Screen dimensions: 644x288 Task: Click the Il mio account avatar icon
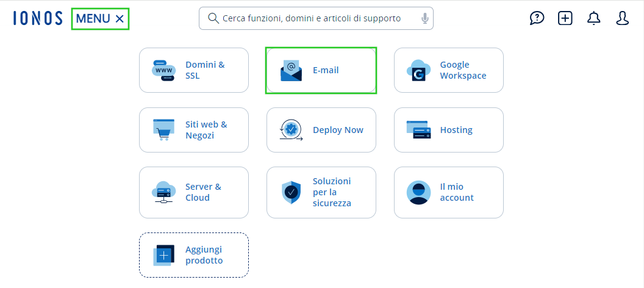(x=418, y=192)
